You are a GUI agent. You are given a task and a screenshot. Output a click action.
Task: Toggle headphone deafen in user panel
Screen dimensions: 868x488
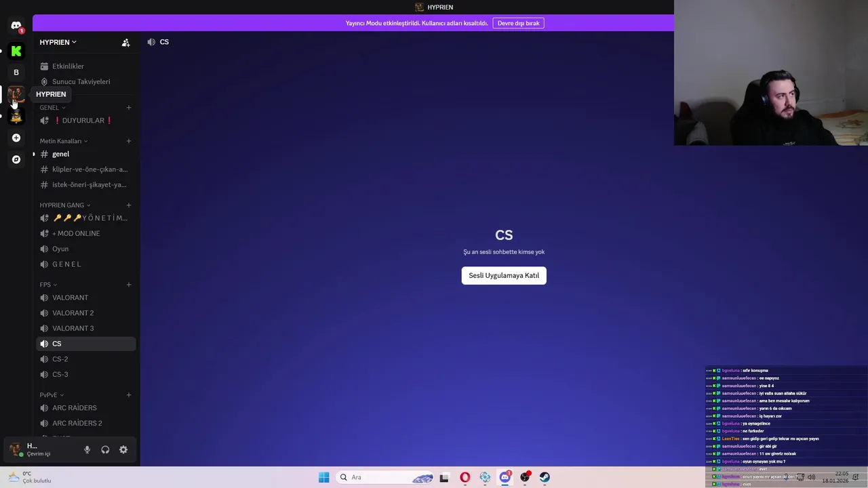[x=105, y=450]
